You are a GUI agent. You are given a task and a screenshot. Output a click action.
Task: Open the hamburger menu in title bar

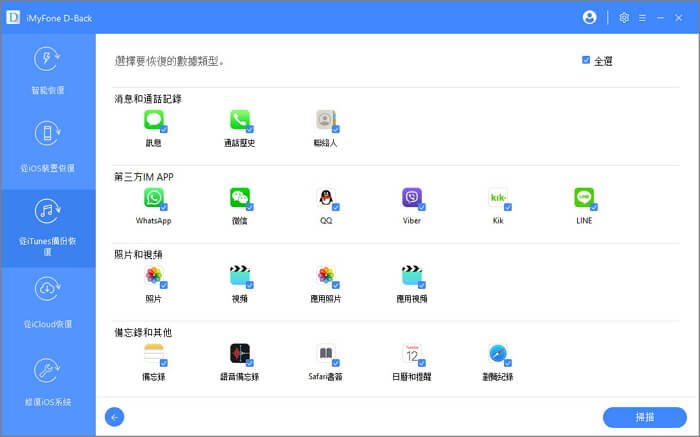click(x=643, y=17)
